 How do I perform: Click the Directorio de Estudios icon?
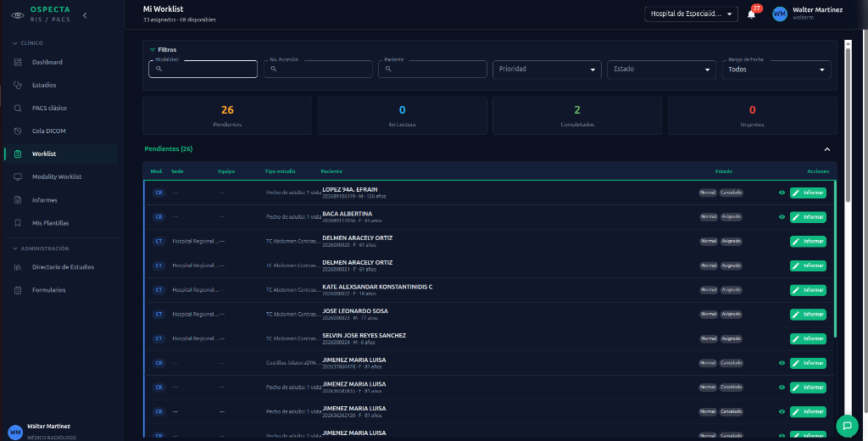pyautogui.click(x=18, y=267)
